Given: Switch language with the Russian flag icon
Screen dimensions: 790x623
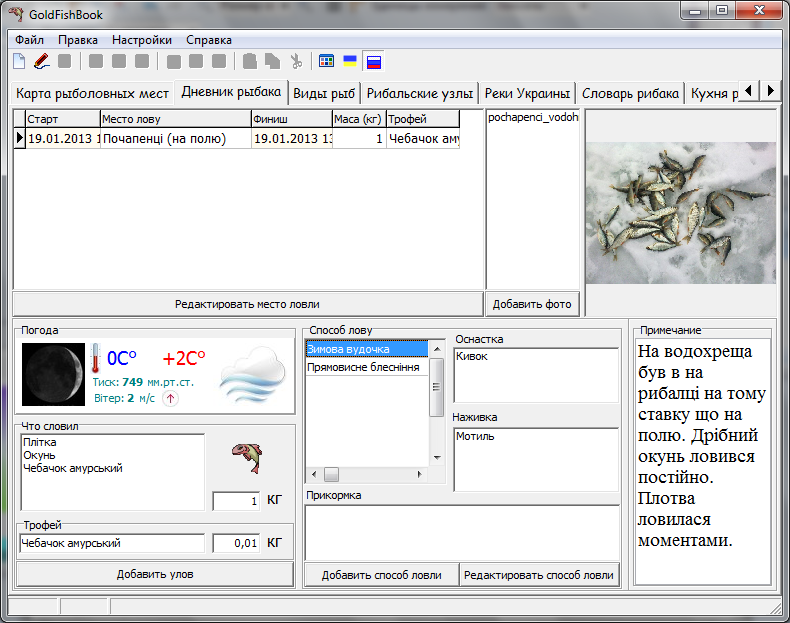Looking at the screenshot, I should (x=374, y=62).
